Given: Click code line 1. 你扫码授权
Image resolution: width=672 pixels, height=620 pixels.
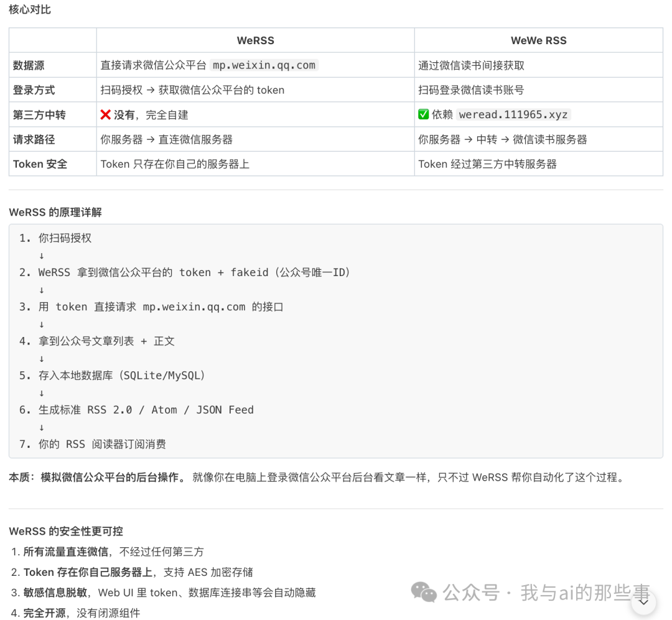Looking at the screenshot, I should tap(55, 238).
